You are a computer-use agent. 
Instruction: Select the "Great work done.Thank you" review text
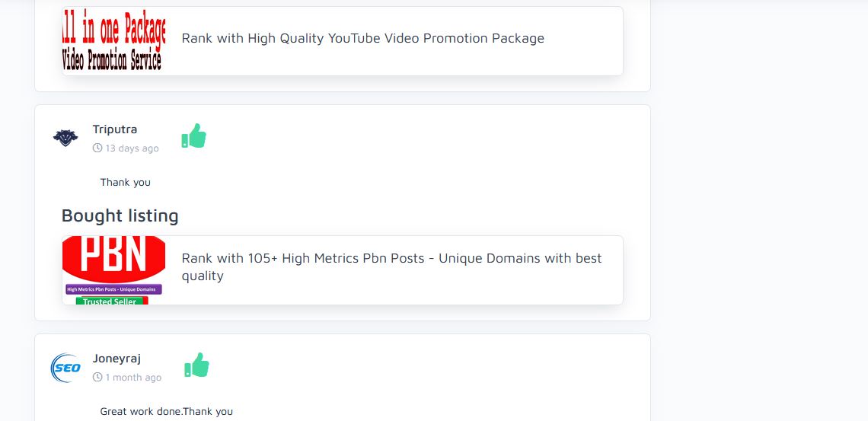coord(167,412)
